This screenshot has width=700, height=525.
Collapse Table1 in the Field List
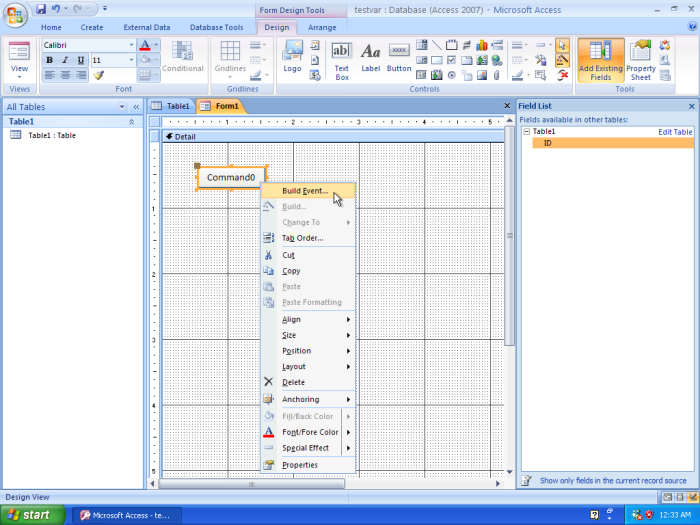click(x=527, y=131)
